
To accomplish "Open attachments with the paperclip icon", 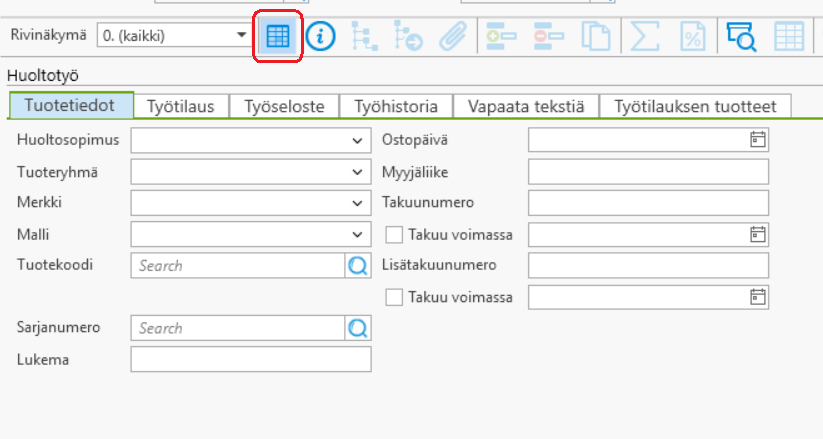I will (452, 36).
